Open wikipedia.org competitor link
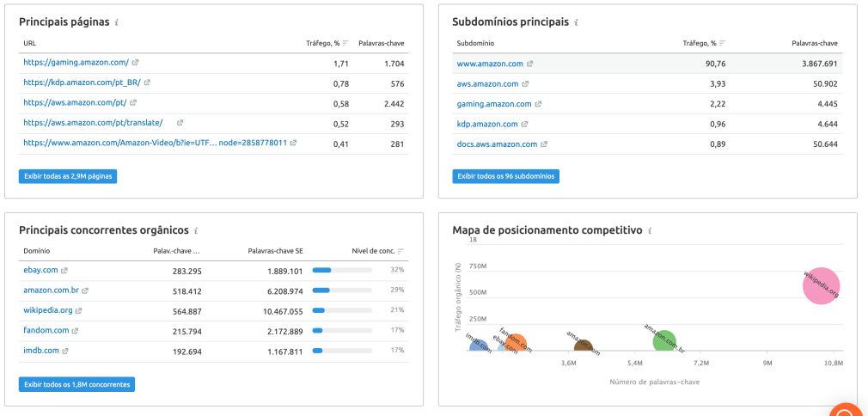This screenshot has width=868, height=416. (x=48, y=311)
